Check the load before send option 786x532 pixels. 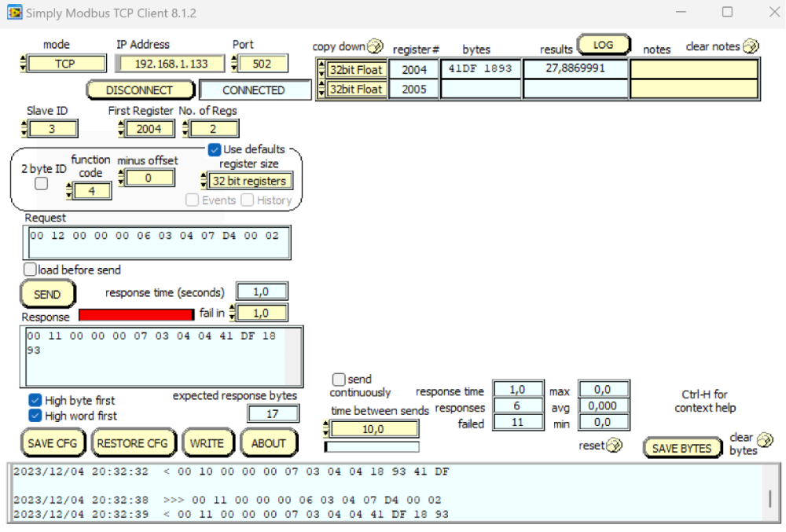point(31,270)
